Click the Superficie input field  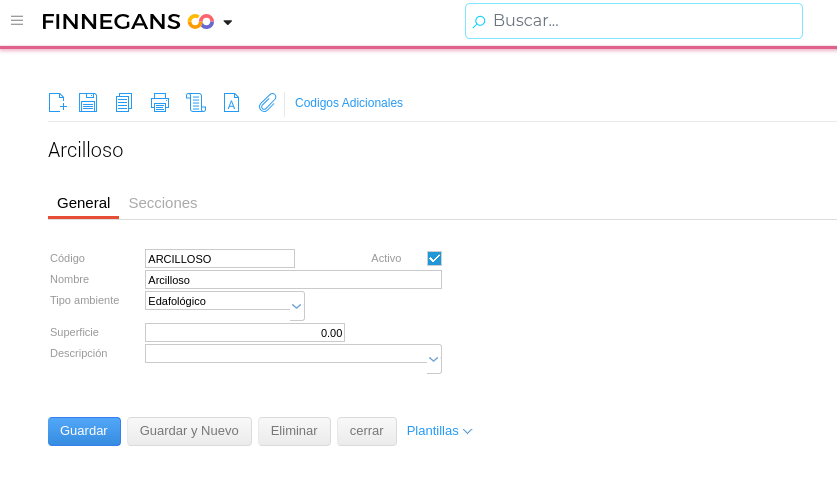[245, 333]
